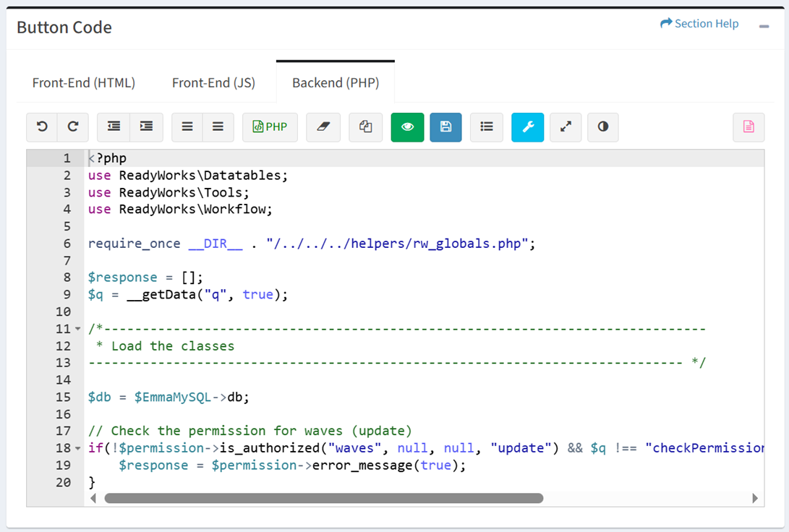This screenshot has width=789, height=532.
Task: Click the green PHP file button
Action: (x=270, y=126)
